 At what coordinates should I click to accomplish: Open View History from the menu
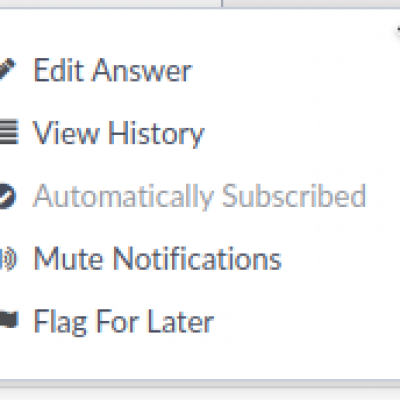[118, 133]
